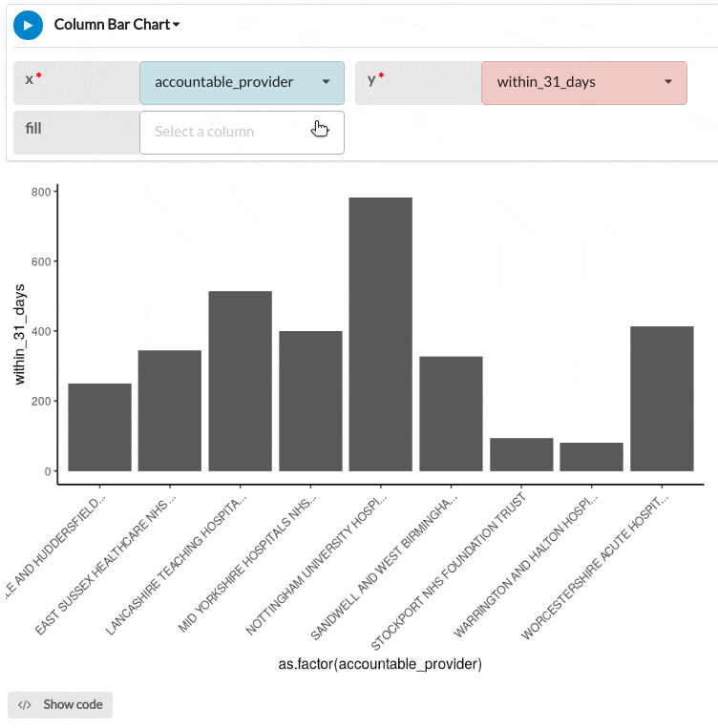Image resolution: width=718 pixels, height=728 pixels.
Task: Open the Column Bar Chart type menu
Action: click(117, 25)
